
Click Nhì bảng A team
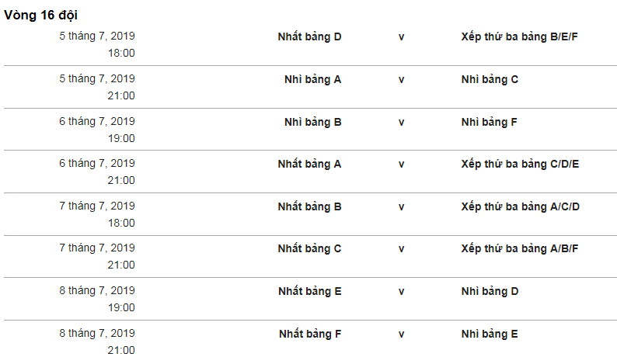(x=312, y=80)
